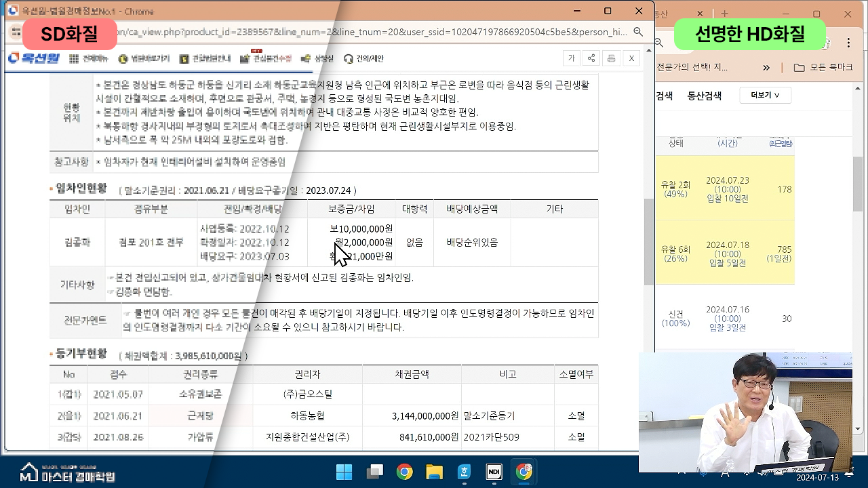Click the 전문가의 선택 bookmark
868x488 pixels.
(x=692, y=68)
